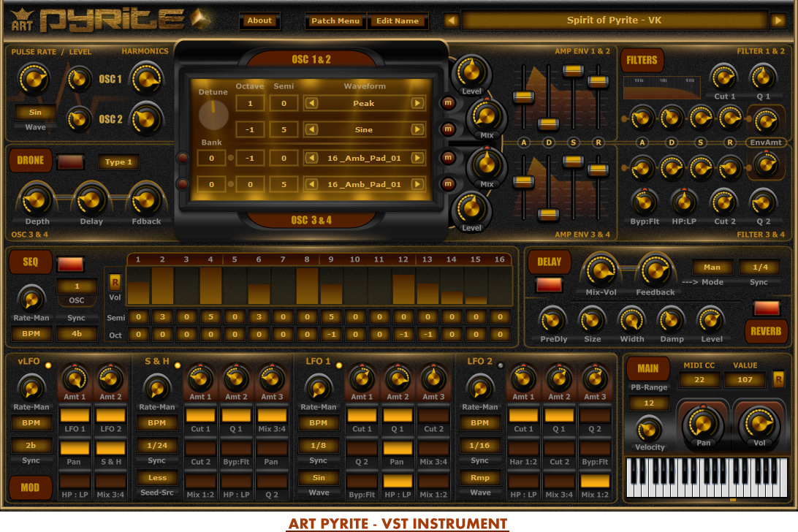Click the reverb Size knob
798x532 pixels.
592,319
